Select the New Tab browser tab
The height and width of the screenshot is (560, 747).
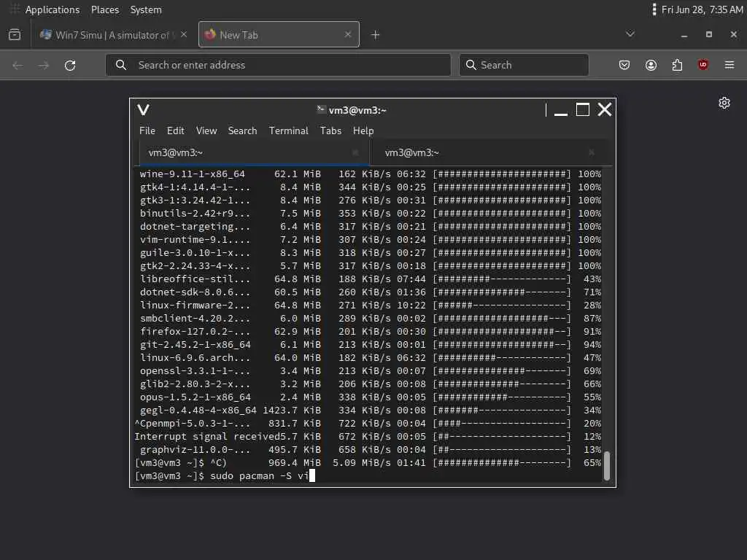(279, 34)
